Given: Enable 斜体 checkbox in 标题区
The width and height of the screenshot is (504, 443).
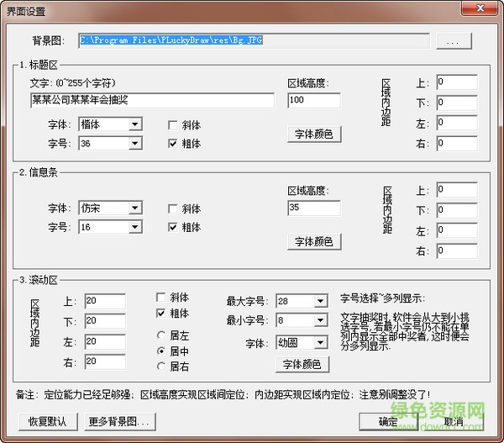Looking at the screenshot, I should coord(173,125).
